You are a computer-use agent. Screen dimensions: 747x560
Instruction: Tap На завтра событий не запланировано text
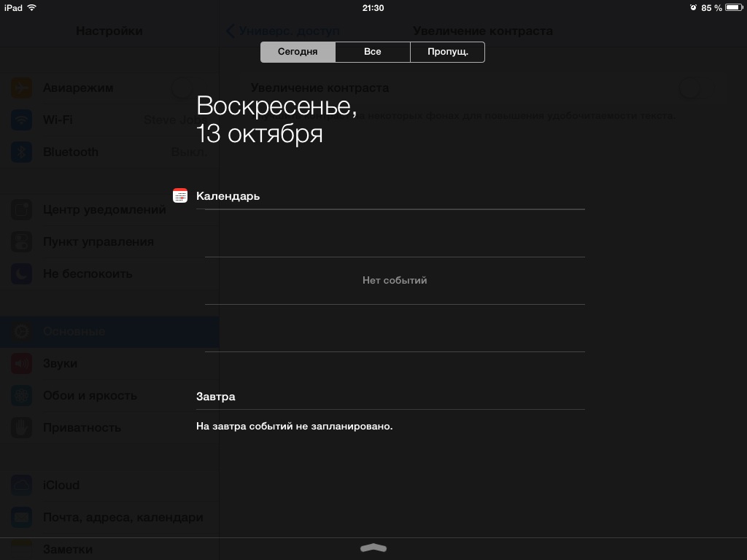click(x=295, y=426)
